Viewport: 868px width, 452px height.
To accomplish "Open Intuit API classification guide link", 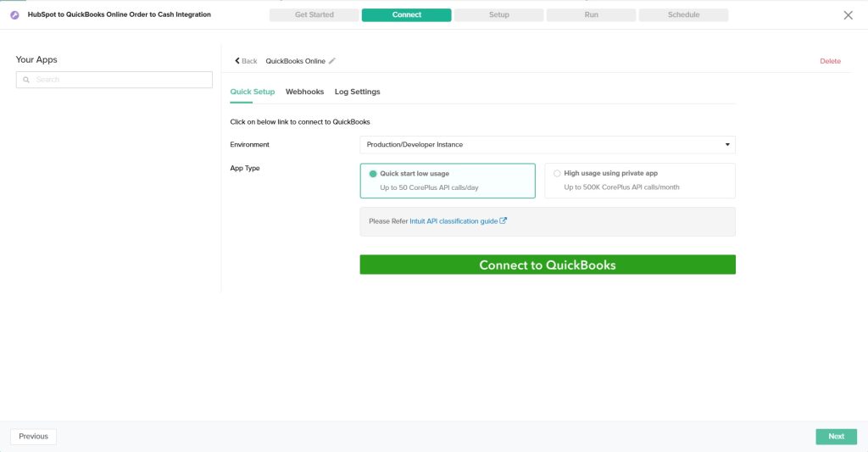I will 453,221.
